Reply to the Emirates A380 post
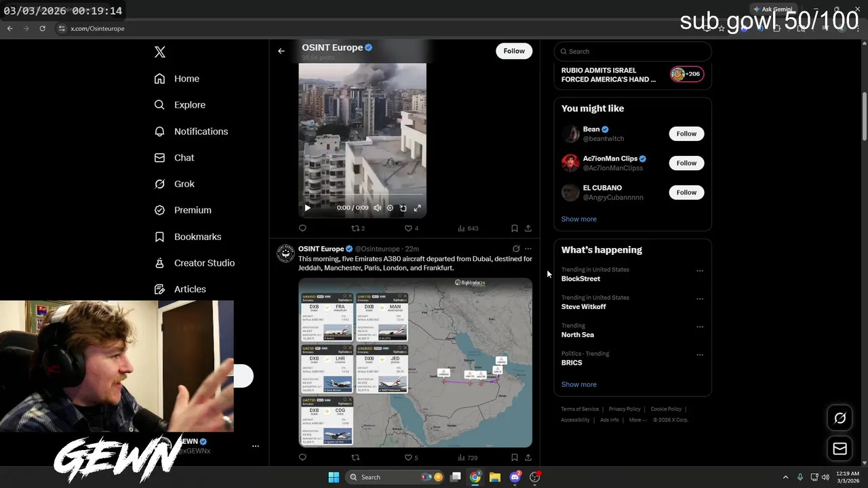Viewport: 868px width, 488px height. click(302, 457)
